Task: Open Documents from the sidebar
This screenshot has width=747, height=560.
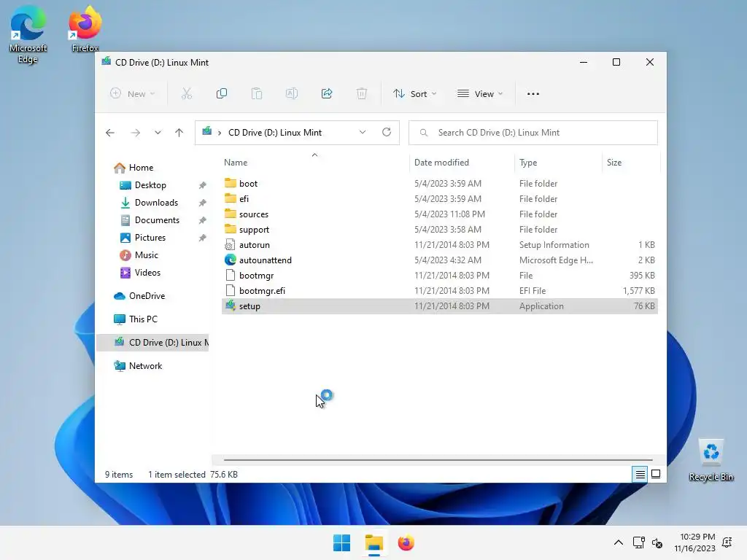Action: (x=157, y=220)
